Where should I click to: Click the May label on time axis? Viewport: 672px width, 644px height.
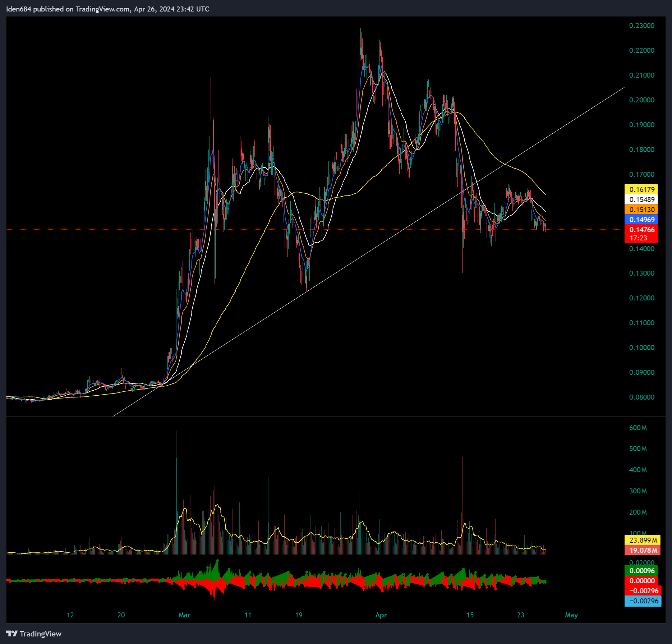coord(571,615)
